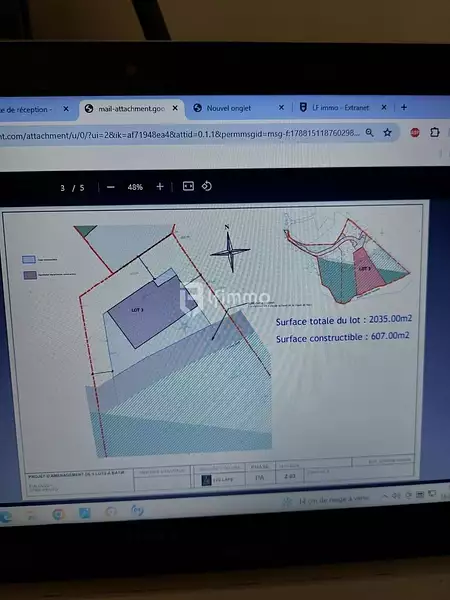
Task: Open the address bar zoom magnifier icon
Action: (x=369, y=133)
